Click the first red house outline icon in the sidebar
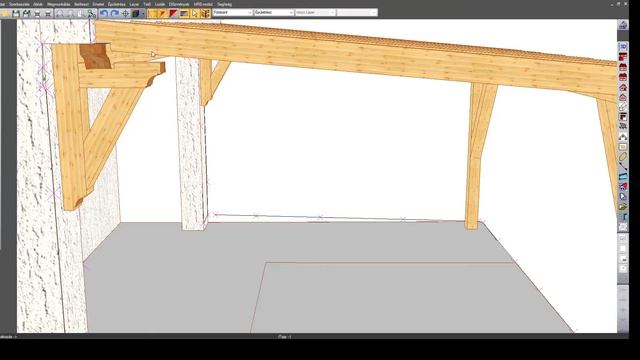Screen dimensions: 640x360 coord(623,87)
